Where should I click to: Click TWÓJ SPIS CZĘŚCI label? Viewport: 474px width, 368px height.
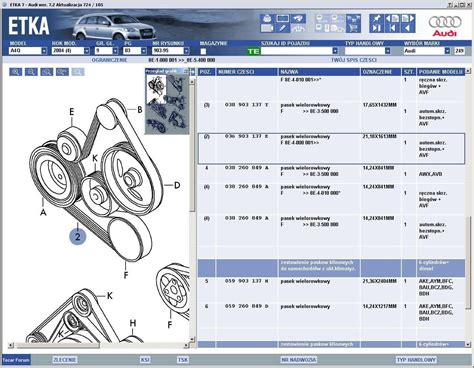[x=354, y=60]
